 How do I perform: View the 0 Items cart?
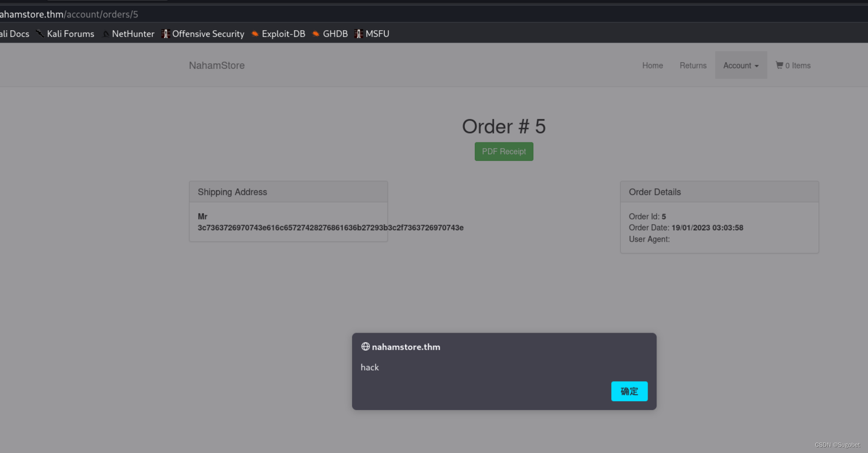point(793,66)
